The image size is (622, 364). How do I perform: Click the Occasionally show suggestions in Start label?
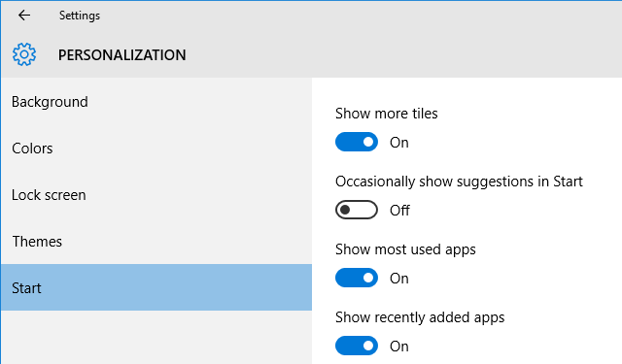(459, 182)
